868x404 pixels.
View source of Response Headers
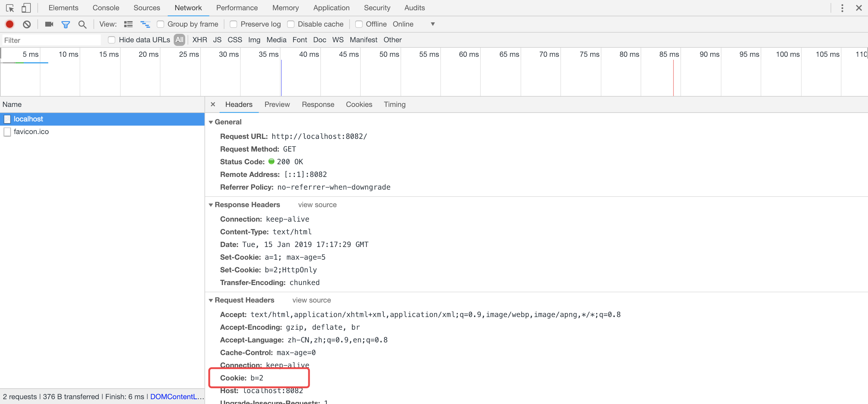click(x=317, y=205)
